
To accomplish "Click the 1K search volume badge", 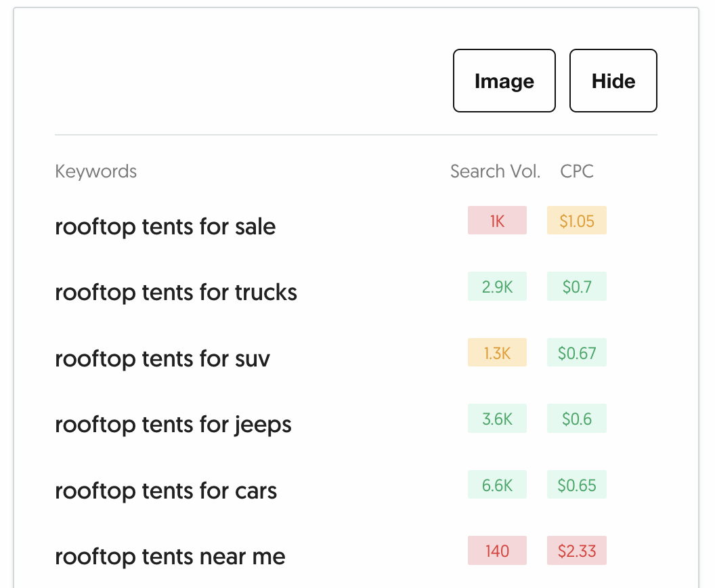I will [x=497, y=220].
